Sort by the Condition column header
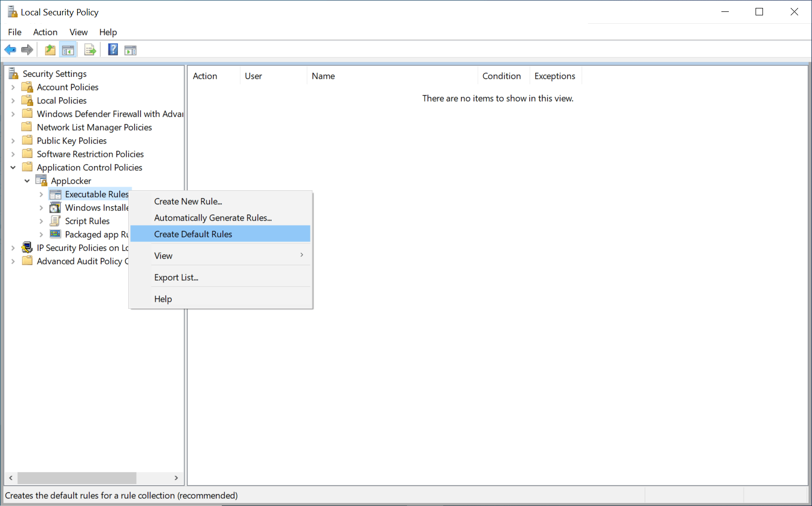This screenshot has height=506, width=812. click(x=502, y=75)
